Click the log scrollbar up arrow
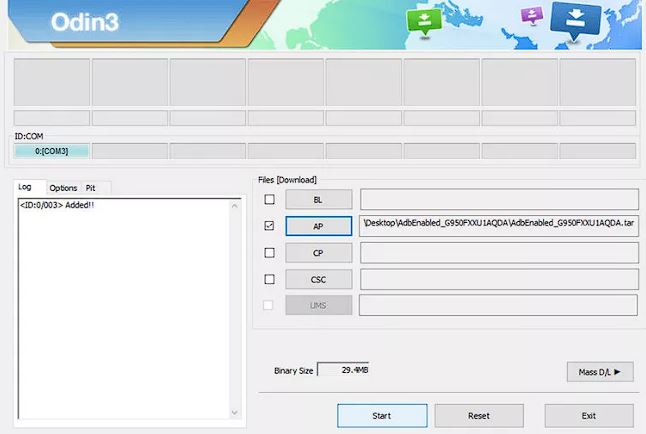The height and width of the screenshot is (434, 646). (x=235, y=205)
